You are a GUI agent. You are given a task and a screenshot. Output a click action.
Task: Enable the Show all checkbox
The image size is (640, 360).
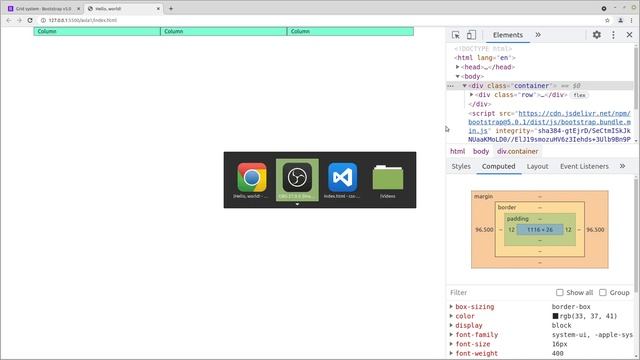point(560,292)
